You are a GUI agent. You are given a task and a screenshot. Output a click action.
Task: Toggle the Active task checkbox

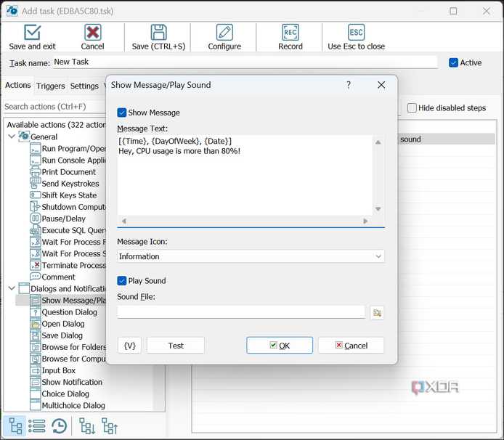[453, 62]
